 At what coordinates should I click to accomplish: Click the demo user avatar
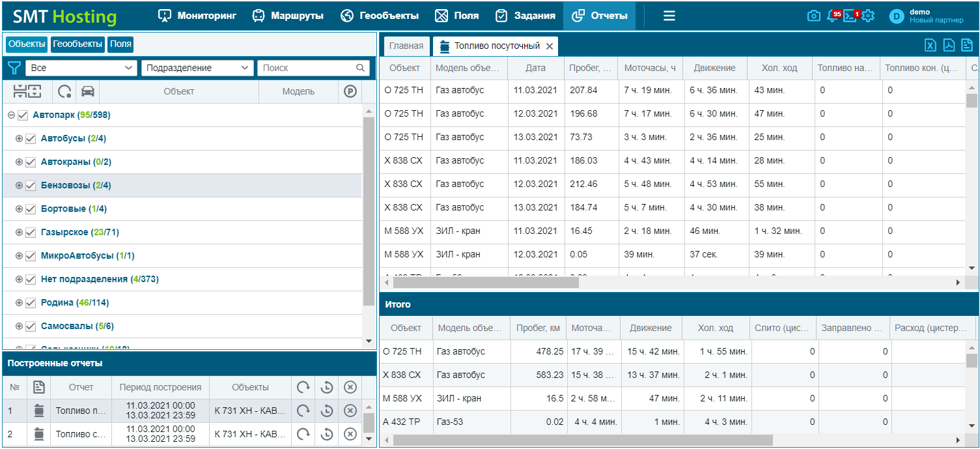click(x=897, y=16)
